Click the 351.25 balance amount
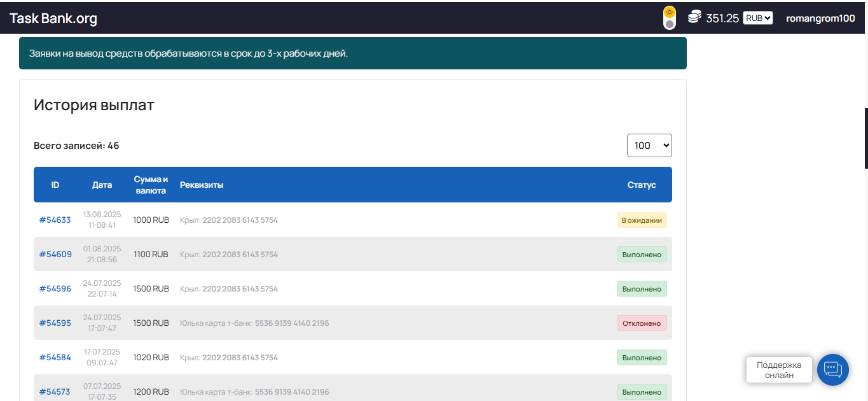 click(722, 18)
